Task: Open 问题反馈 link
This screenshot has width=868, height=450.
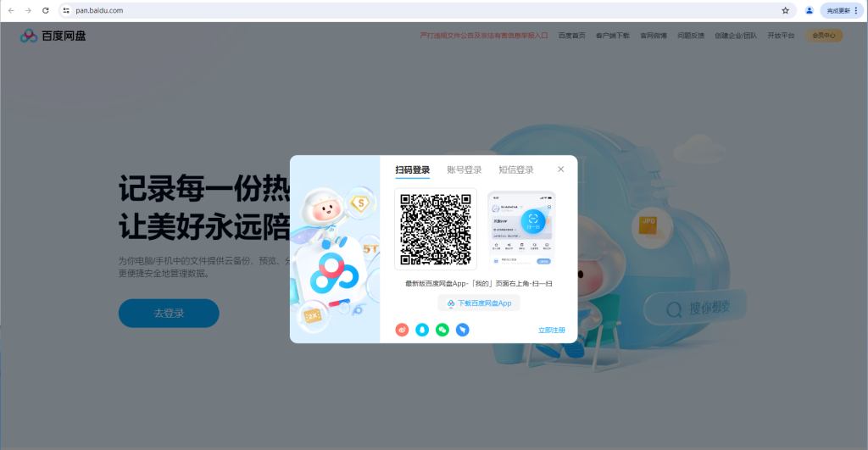Action: click(691, 36)
